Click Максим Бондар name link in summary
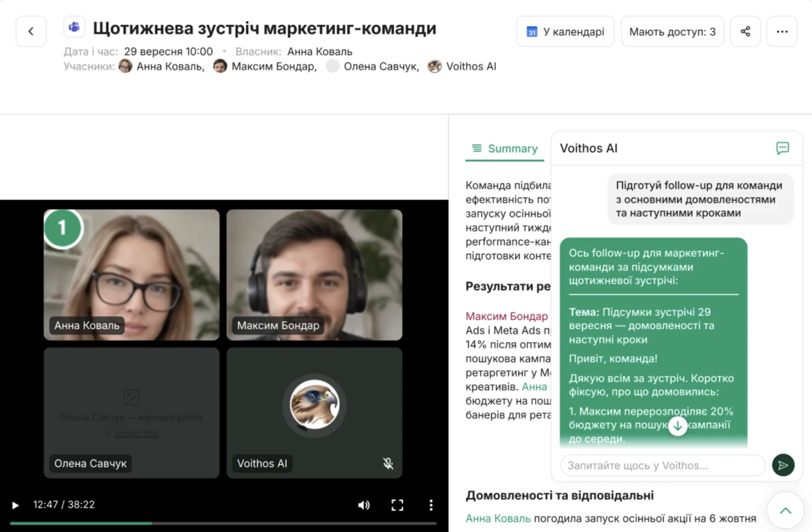The width and height of the screenshot is (812, 532). (507, 316)
